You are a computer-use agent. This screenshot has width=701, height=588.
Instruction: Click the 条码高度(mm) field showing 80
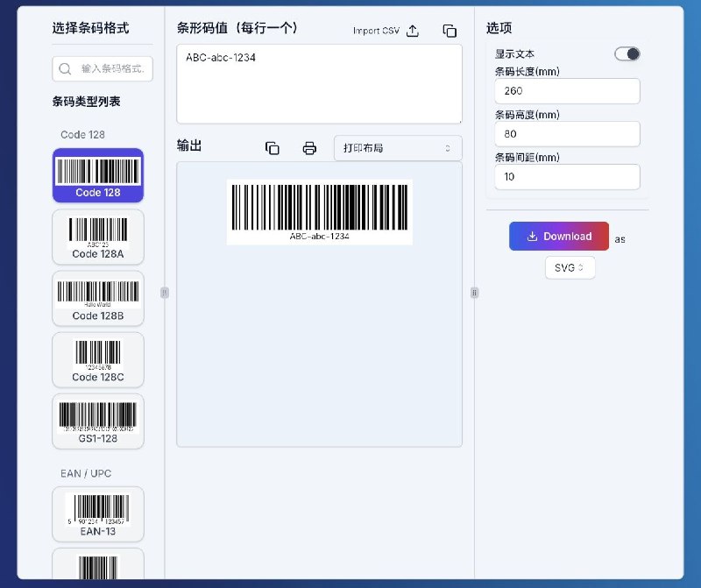pyautogui.click(x=567, y=134)
